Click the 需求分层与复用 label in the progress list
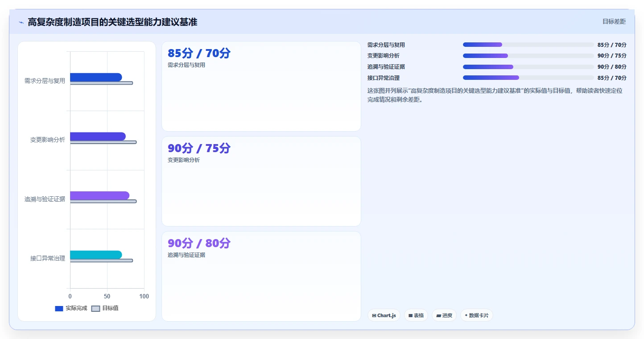Viewport: 644px width, 339px height. (x=386, y=45)
